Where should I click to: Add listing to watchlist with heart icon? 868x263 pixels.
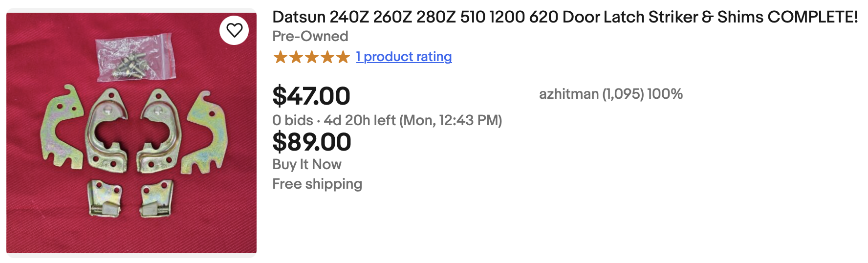pos(234,30)
